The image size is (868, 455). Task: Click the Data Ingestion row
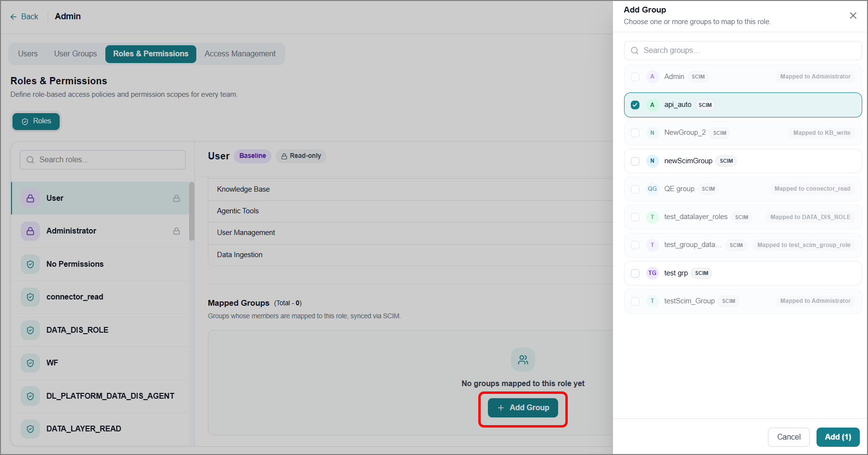(410, 255)
